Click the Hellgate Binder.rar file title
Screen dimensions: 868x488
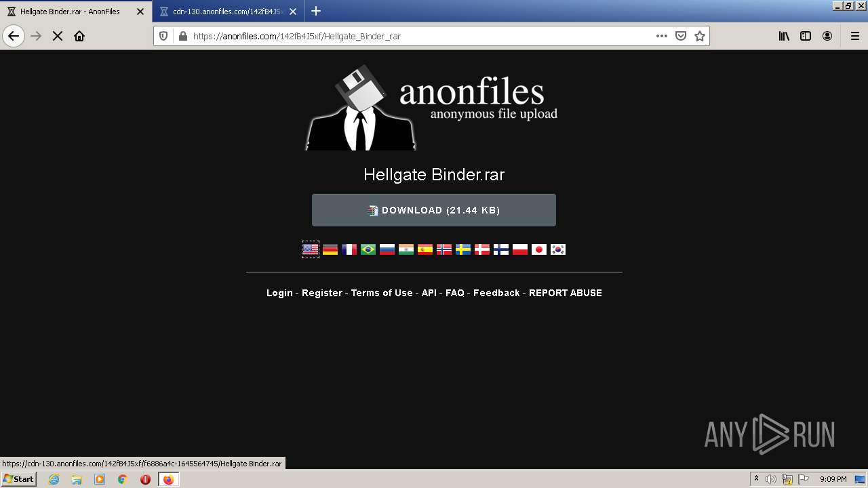434,174
